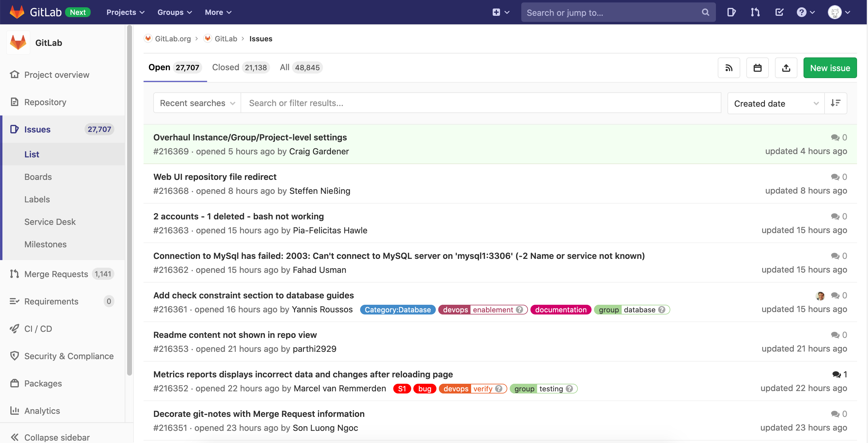The width and height of the screenshot is (868, 443).
Task: Open the issues calendar subscription
Action: coord(758,68)
